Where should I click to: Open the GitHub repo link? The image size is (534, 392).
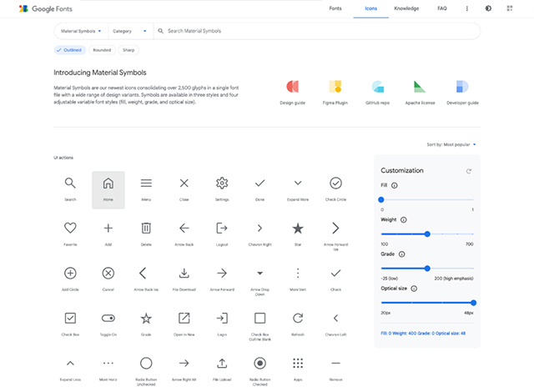click(x=377, y=93)
